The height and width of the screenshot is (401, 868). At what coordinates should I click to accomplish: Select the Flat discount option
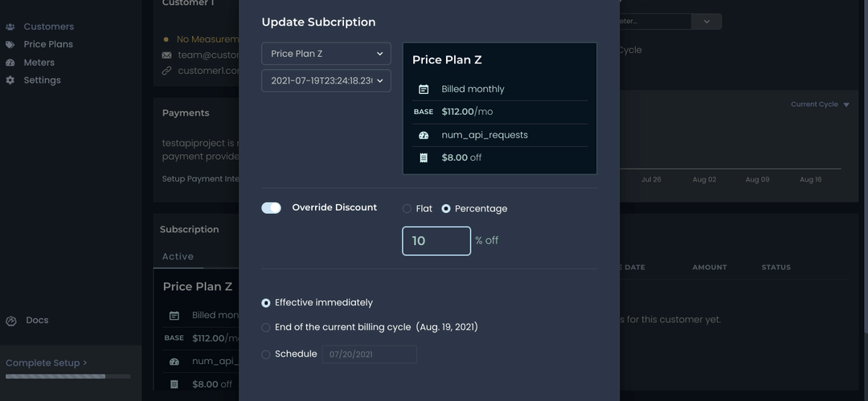pos(407,209)
